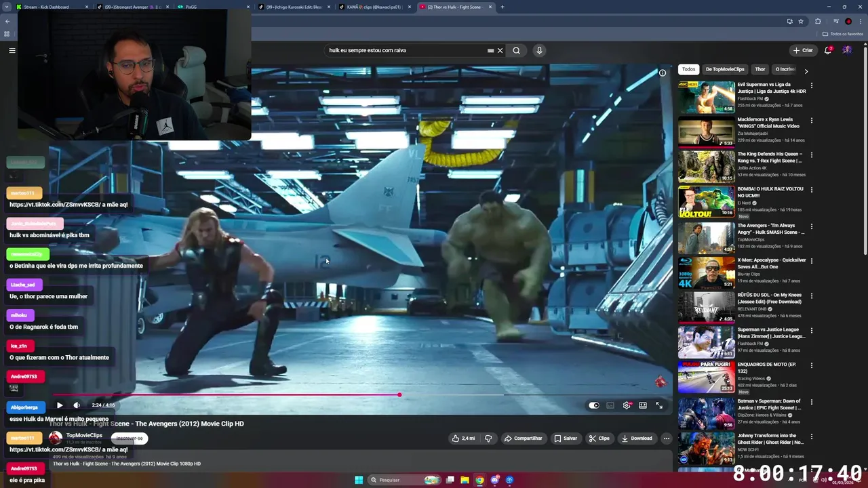Image resolution: width=868 pixels, height=488 pixels.
Task: Click the on-screen keyboard icon in search box
Action: pyautogui.click(x=490, y=50)
